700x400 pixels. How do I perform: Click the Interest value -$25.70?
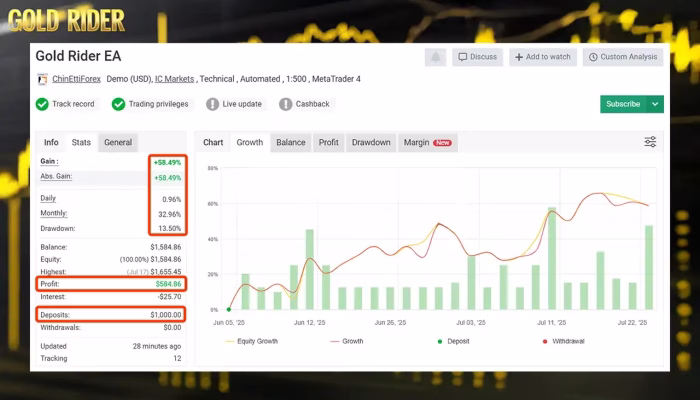click(169, 296)
